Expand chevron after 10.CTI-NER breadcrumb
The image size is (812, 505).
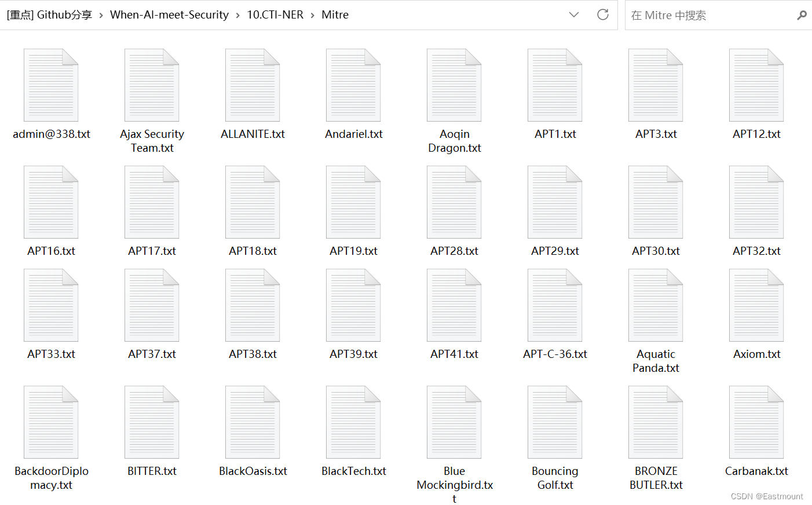312,15
